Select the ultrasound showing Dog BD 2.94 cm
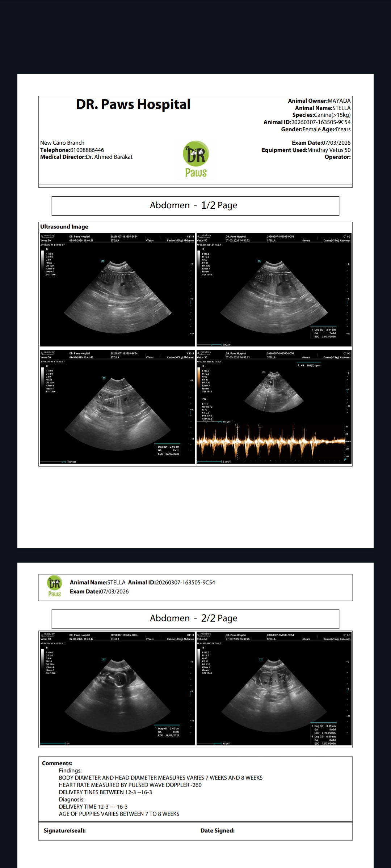 pos(274,290)
